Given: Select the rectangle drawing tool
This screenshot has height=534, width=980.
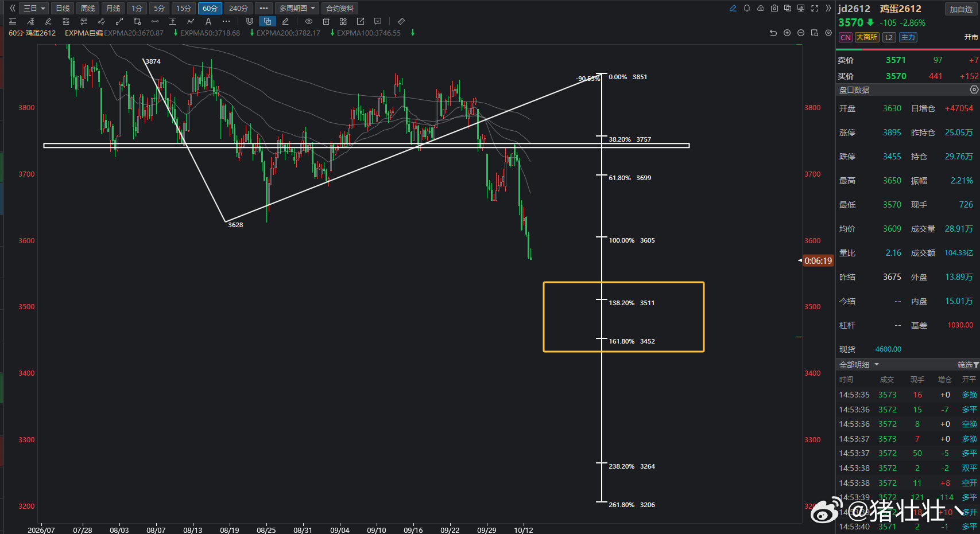Looking at the screenshot, I should (137, 21).
